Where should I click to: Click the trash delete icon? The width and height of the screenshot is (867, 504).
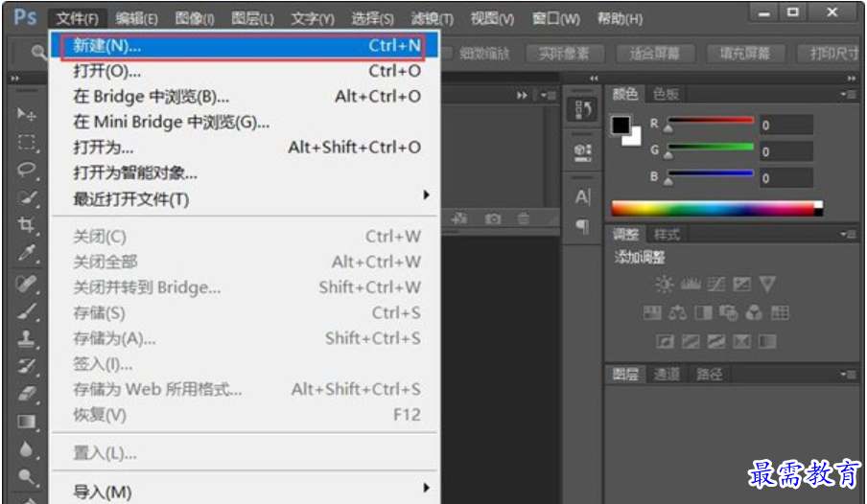(x=523, y=218)
